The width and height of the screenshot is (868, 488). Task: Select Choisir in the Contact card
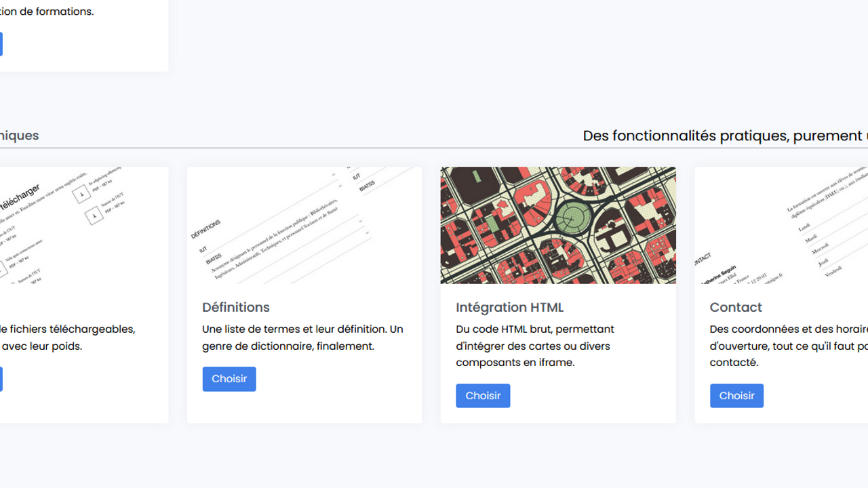[x=736, y=396]
